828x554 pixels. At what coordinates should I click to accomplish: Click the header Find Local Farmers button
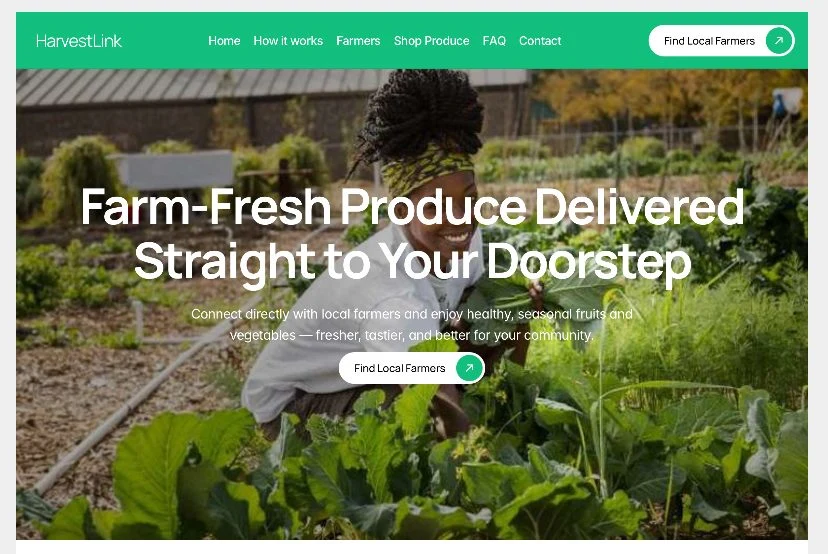coord(721,41)
